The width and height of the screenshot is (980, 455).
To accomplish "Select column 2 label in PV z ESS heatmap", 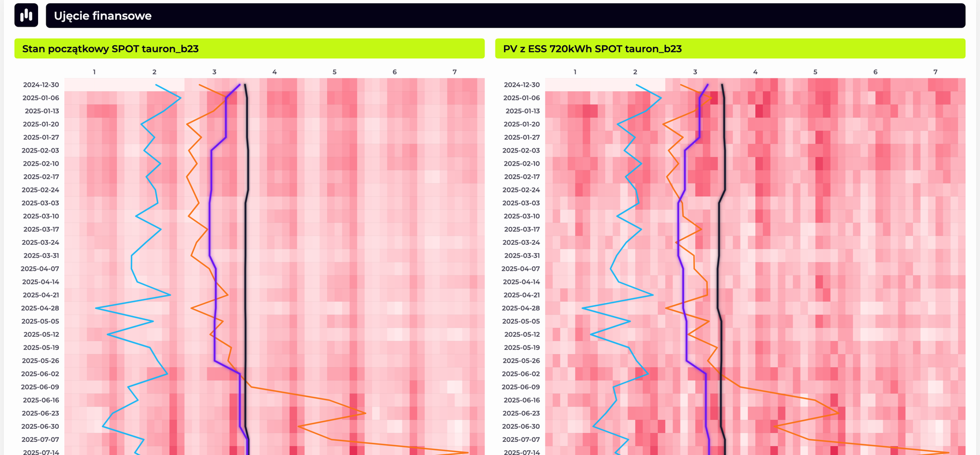I will [x=635, y=72].
